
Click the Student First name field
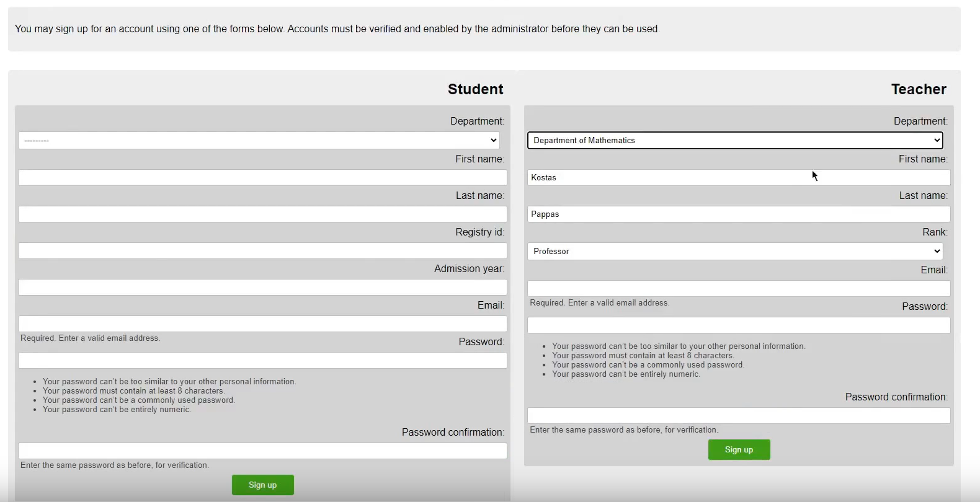tap(262, 177)
